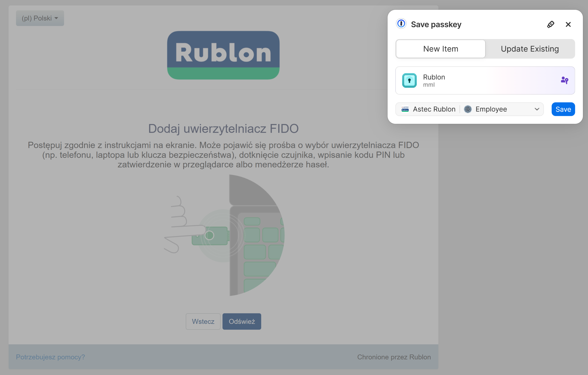This screenshot has height=375, width=588.
Task: Click the Employee vault icon
Action: click(468, 109)
